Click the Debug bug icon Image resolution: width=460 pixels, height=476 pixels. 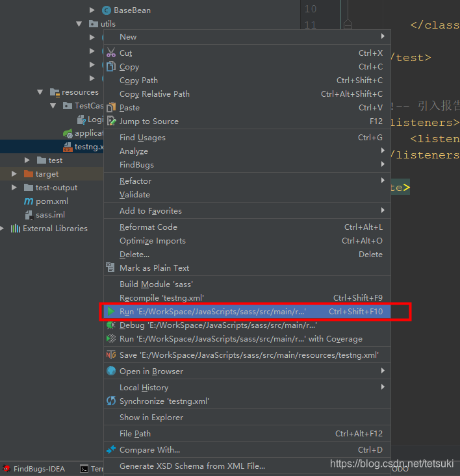111,325
